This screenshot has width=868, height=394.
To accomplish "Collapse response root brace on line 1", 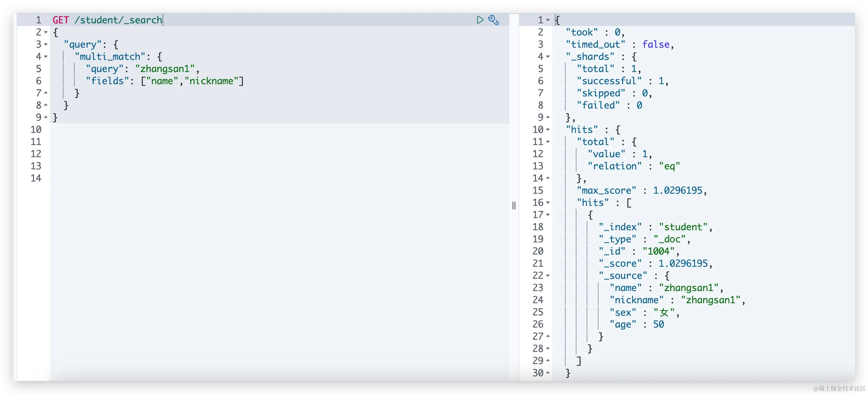I will tap(548, 20).
